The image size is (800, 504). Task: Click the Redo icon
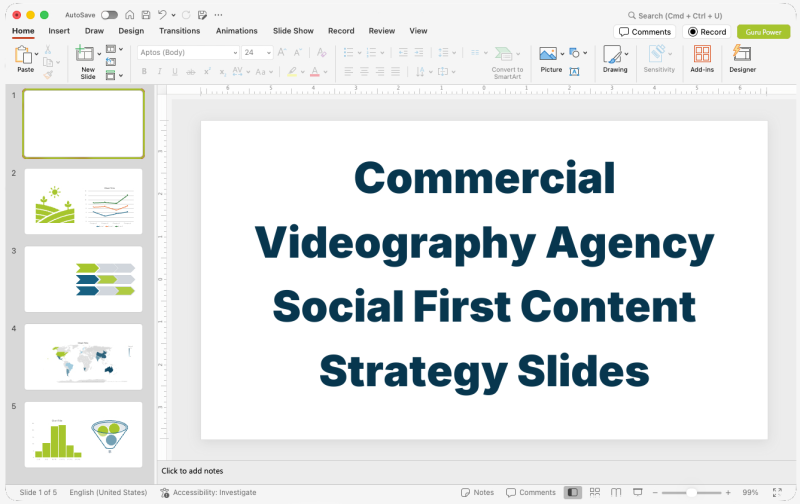tap(186, 15)
